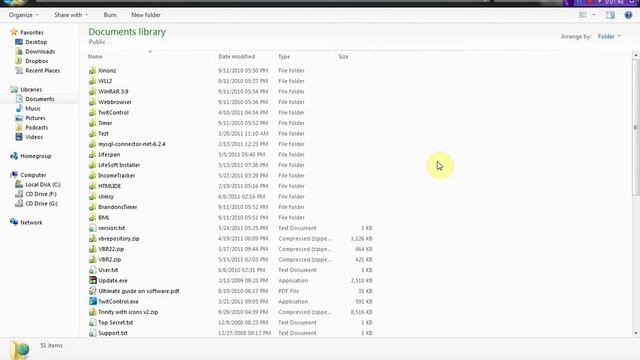
Task: Select the IncomeTracker folder icon
Action: tap(93, 176)
